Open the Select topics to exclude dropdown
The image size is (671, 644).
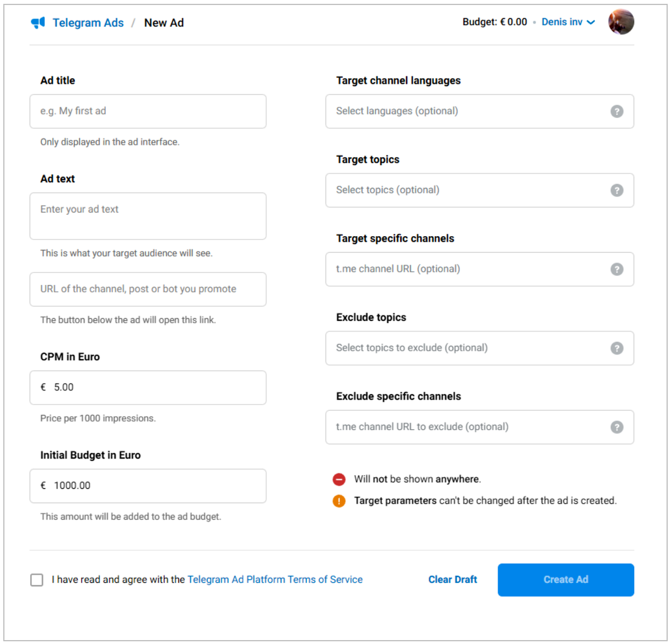(480, 348)
